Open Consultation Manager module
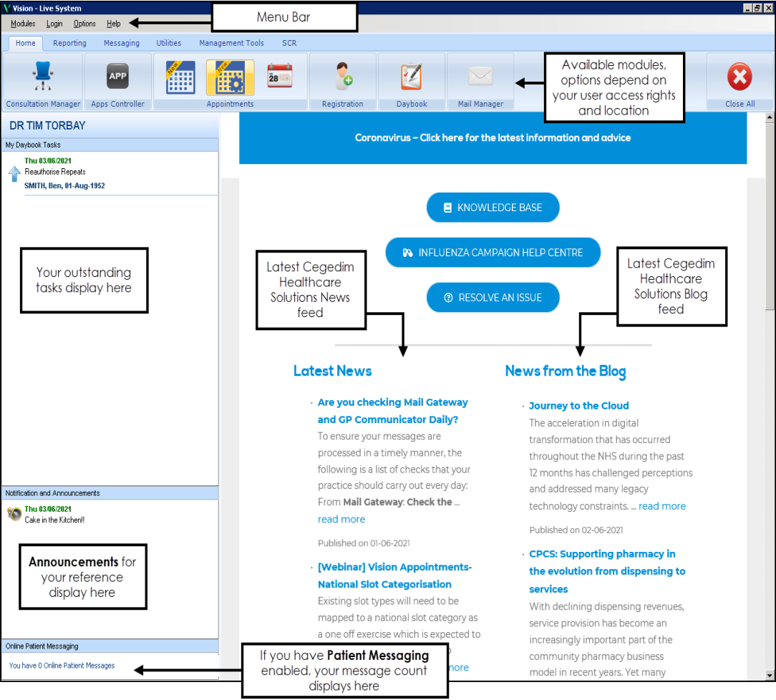The height and width of the screenshot is (700, 776). pyautogui.click(x=43, y=82)
